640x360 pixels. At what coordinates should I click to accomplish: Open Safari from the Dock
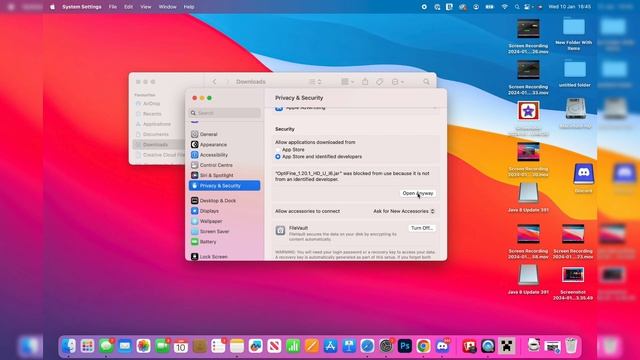[x=367, y=346]
